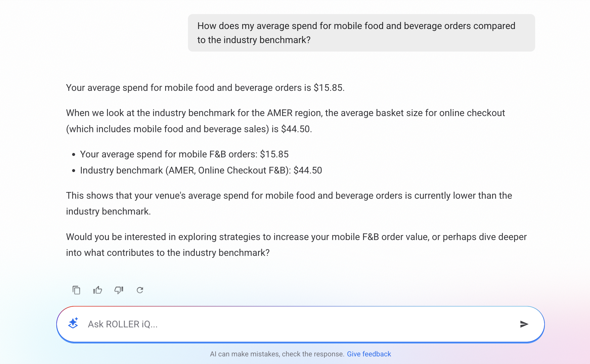
Task: Click the ROLLER iQ sparkle icon
Action: (x=73, y=324)
